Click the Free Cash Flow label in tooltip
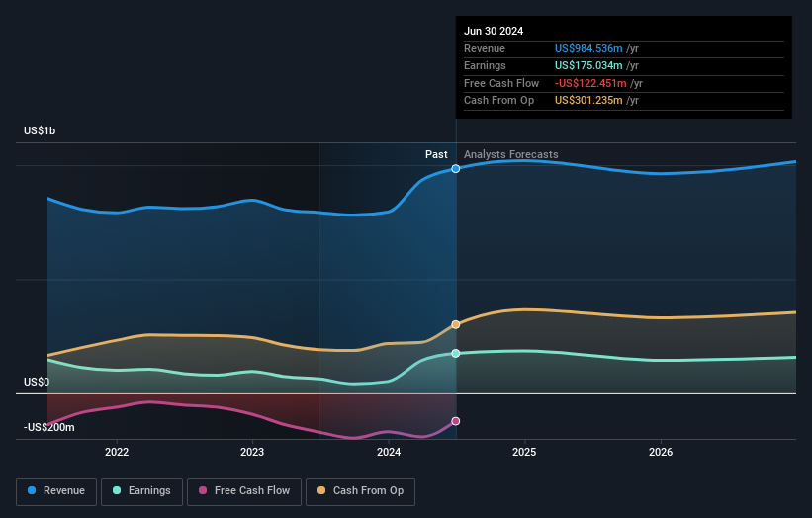 (x=501, y=83)
